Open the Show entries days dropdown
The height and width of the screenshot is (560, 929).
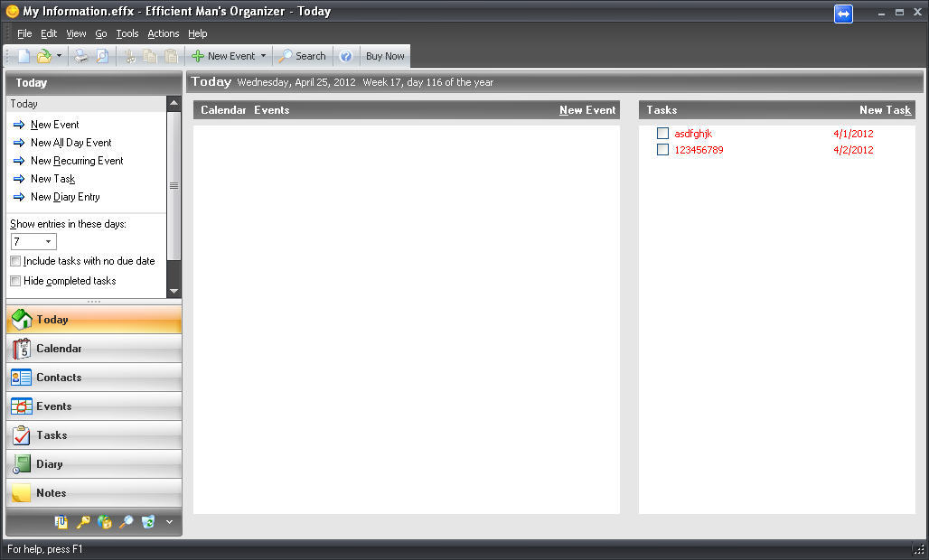(47, 242)
